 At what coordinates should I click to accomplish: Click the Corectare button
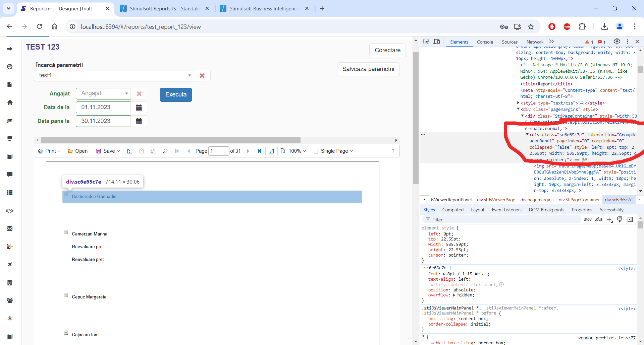(x=387, y=50)
